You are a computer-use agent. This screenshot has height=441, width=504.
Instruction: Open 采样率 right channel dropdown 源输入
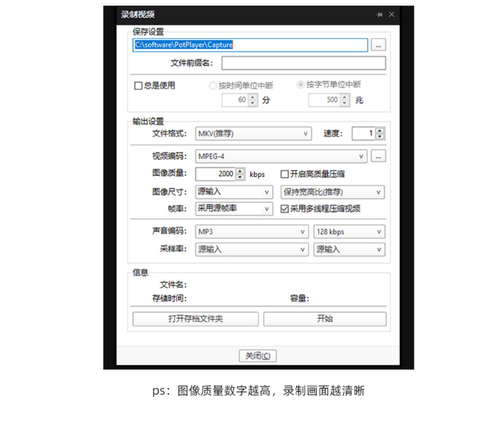click(x=349, y=249)
